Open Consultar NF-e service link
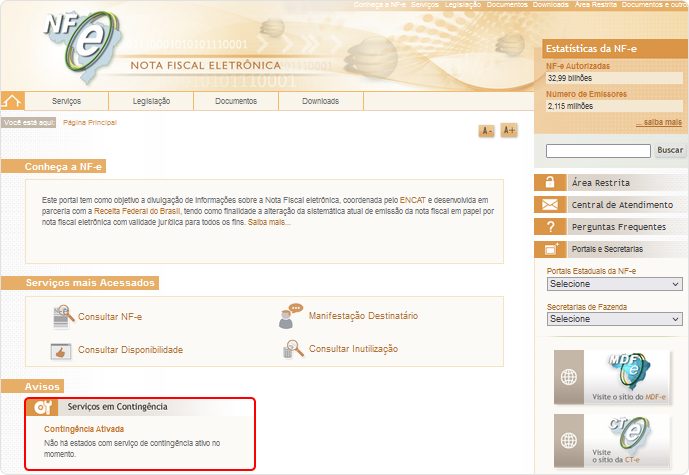Image resolution: width=689 pixels, height=475 pixels. 110,317
